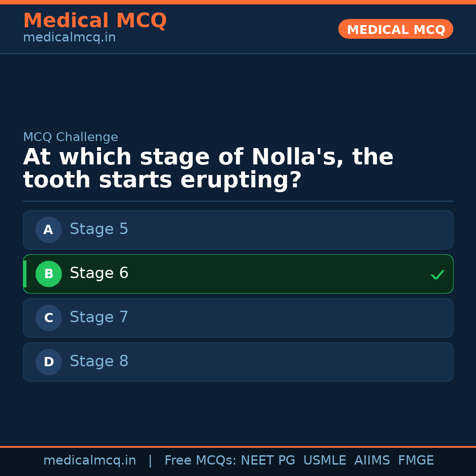This screenshot has width=476, height=476.
Task: Open the USMLE section
Action: click(x=325, y=460)
